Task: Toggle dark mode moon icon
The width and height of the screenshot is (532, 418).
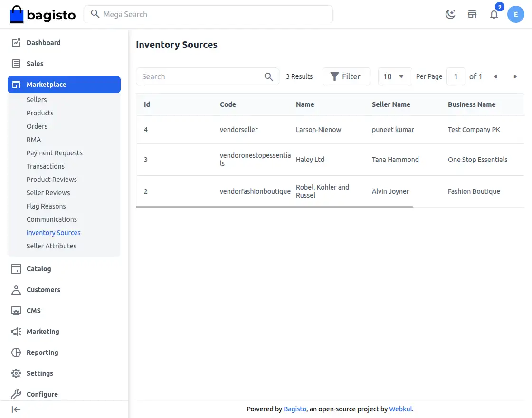Action: pos(450,14)
